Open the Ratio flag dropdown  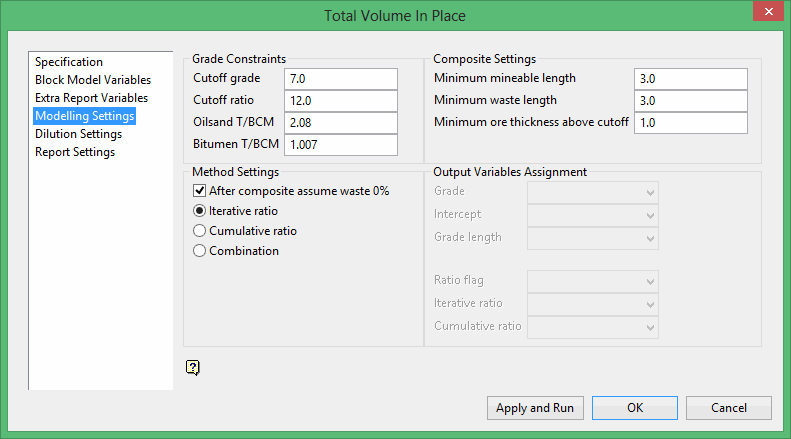[x=592, y=280]
